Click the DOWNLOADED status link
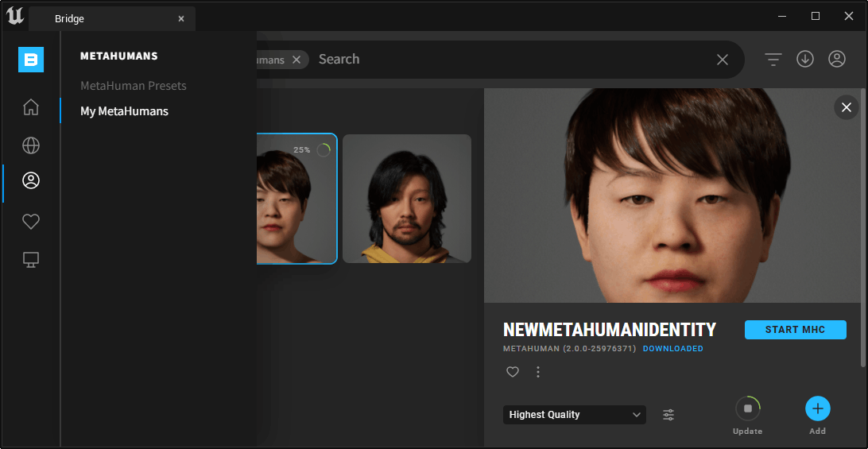 pos(673,349)
